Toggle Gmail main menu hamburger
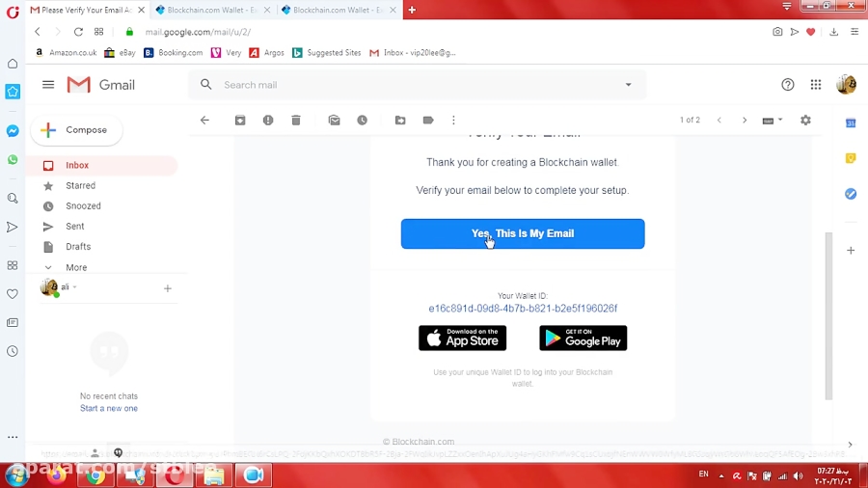The width and height of the screenshot is (868, 488). [x=48, y=85]
